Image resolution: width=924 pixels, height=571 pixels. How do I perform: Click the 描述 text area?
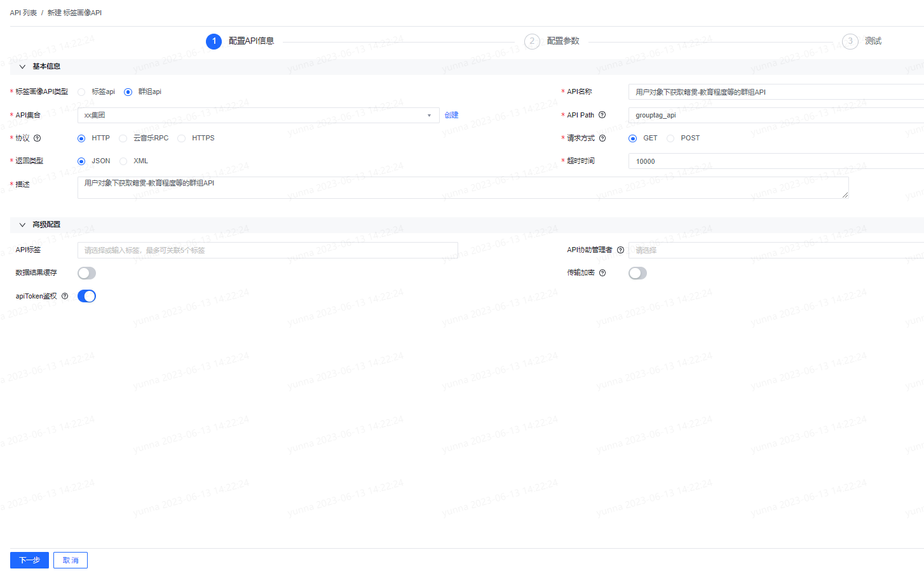click(x=463, y=187)
